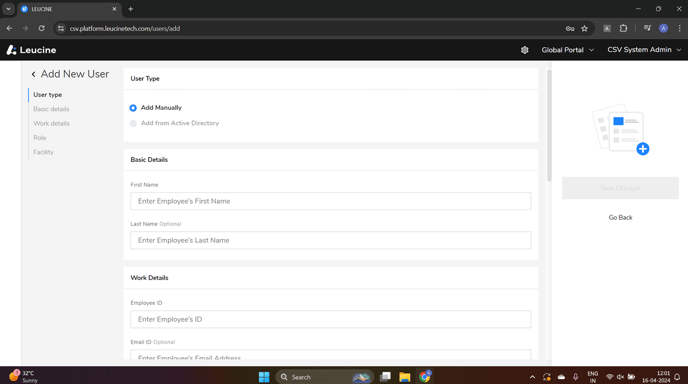The image size is (688, 384).
Task: Open the tab search dropdown arrow
Action: pyautogui.click(x=8, y=9)
